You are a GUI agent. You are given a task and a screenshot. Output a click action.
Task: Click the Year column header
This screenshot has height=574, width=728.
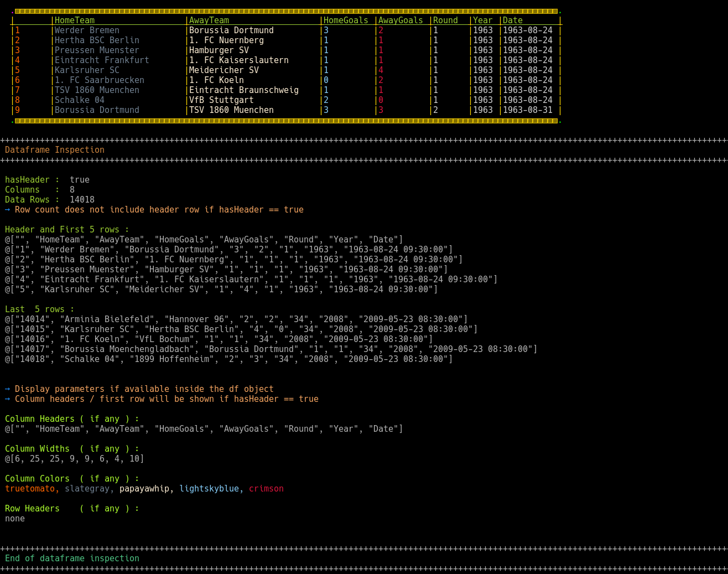(x=483, y=20)
